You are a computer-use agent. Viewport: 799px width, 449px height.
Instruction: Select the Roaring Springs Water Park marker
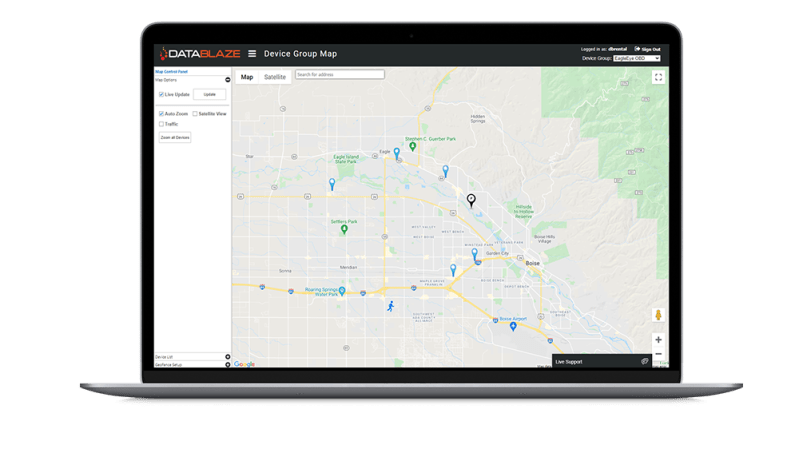(x=342, y=292)
